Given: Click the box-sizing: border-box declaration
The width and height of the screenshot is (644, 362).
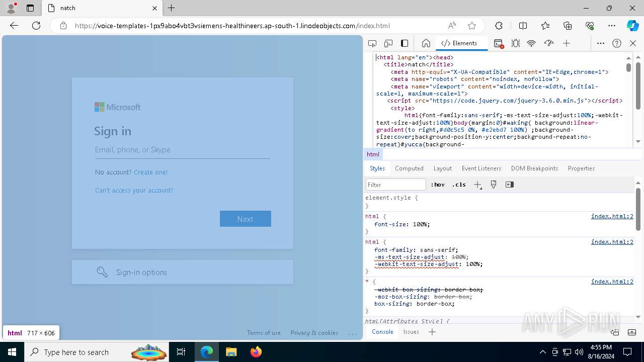Looking at the screenshot, I should click(x=414, y=304).
